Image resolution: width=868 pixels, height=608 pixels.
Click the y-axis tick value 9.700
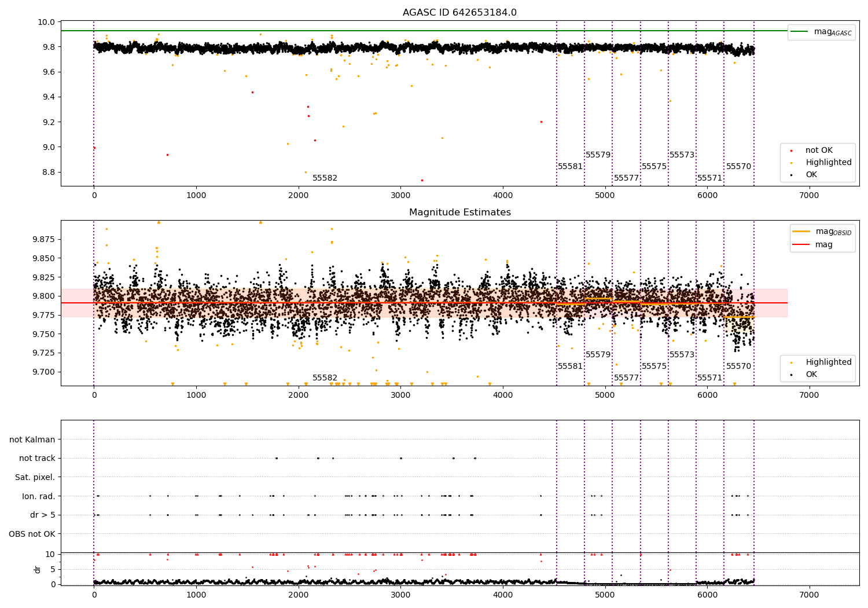(x=43, y=372)
